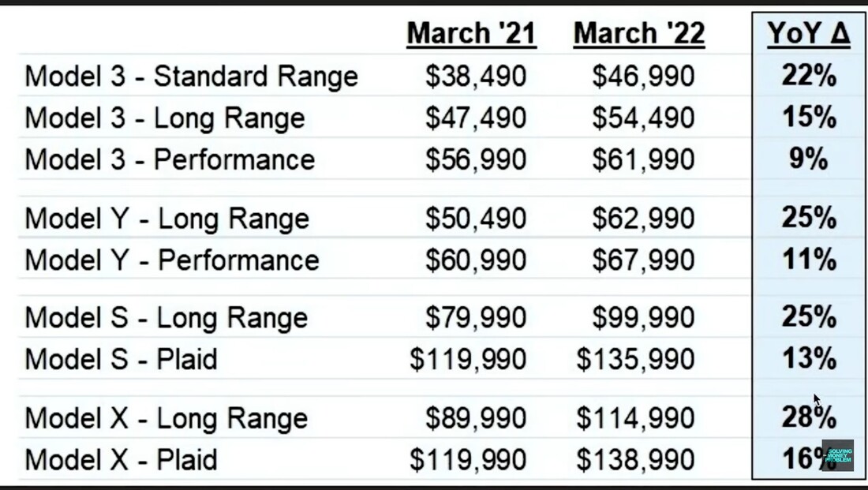Image resolution: width=868 pixels, height=490 pixels.
Task: Click the $62,990 price cell
Action: click(x=643, y=219)
